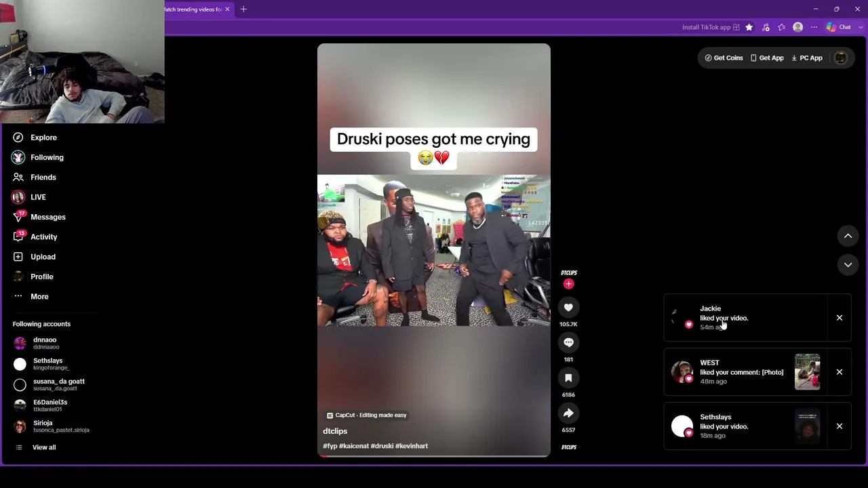
Task: Select the Friends menu item
Action: click(x=43, y=177)
